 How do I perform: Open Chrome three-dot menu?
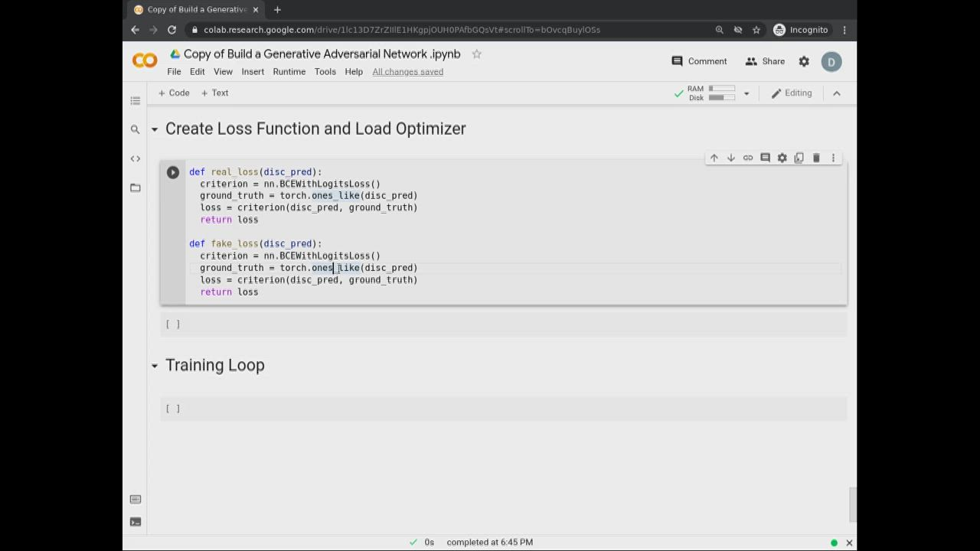844,30
